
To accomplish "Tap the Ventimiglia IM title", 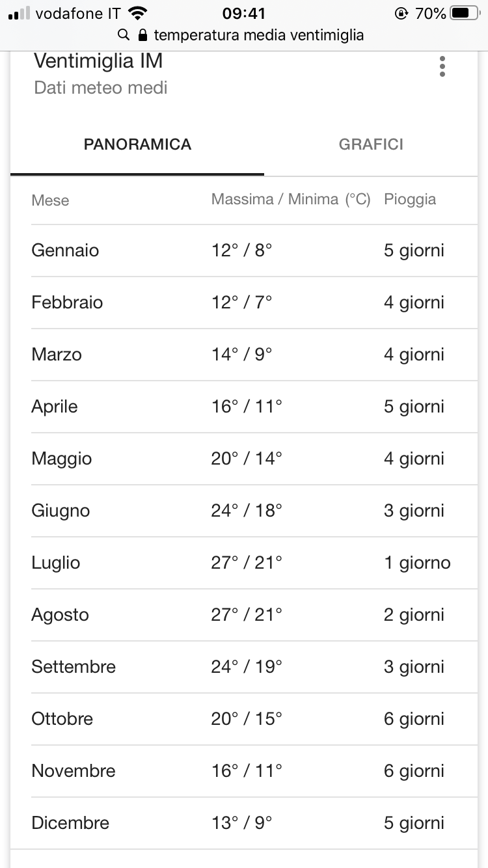I will click(98, 61).
